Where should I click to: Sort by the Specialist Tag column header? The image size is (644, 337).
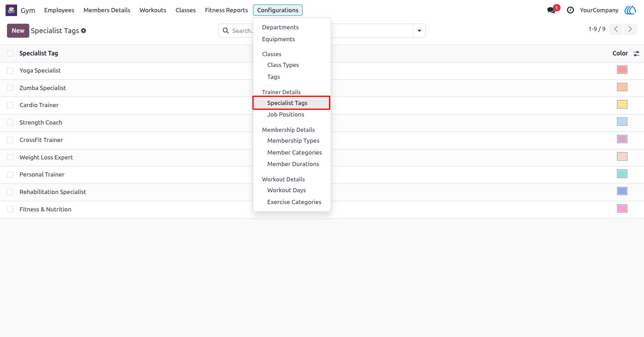pyautogui.click(x=39, y=53)
